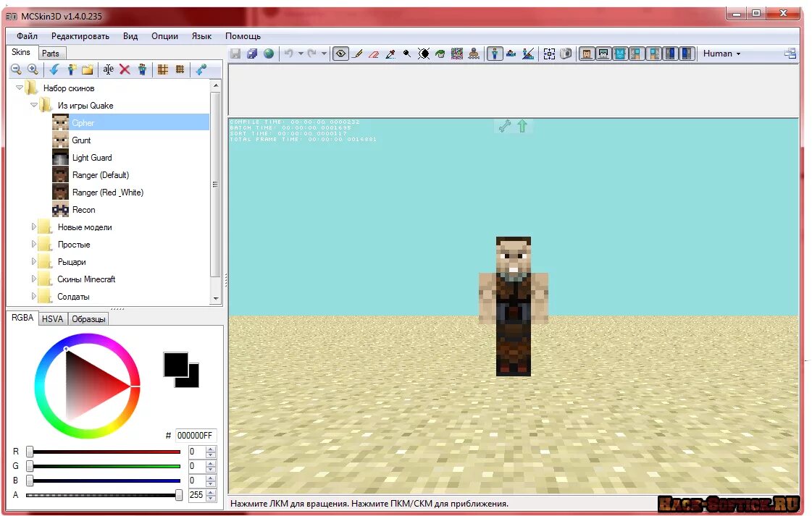Image resolution: width=812 pixels, height=516 pixels.
Task: Select the darken/lighten tool
Action: pyautogui.click(x=424, y=54)
